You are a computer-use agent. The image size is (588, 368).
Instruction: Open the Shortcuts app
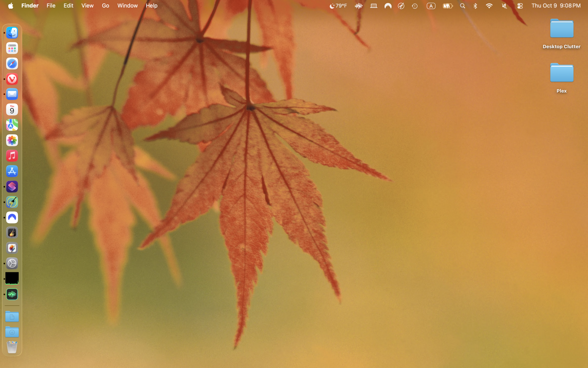pos(12,187)
